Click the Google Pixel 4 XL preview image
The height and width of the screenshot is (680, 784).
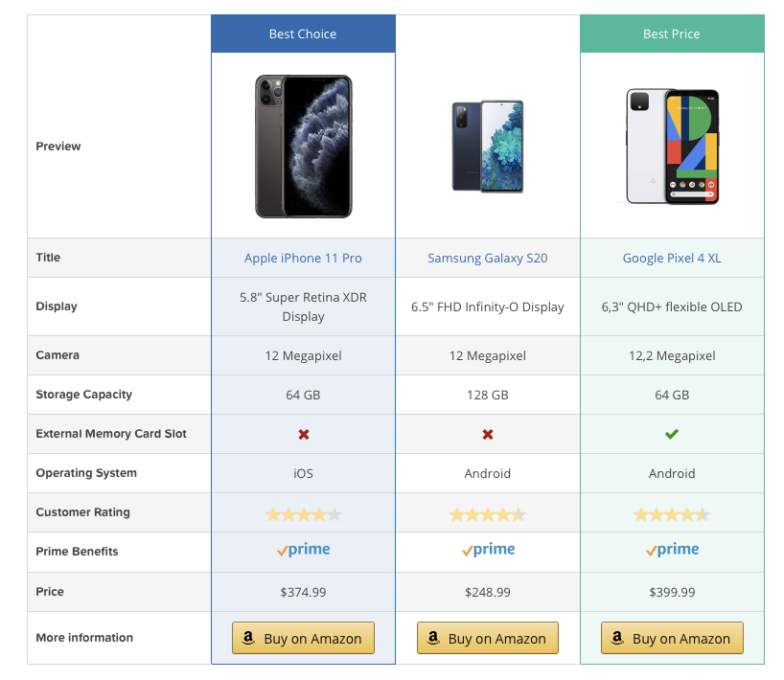click(x=672, y=147)
